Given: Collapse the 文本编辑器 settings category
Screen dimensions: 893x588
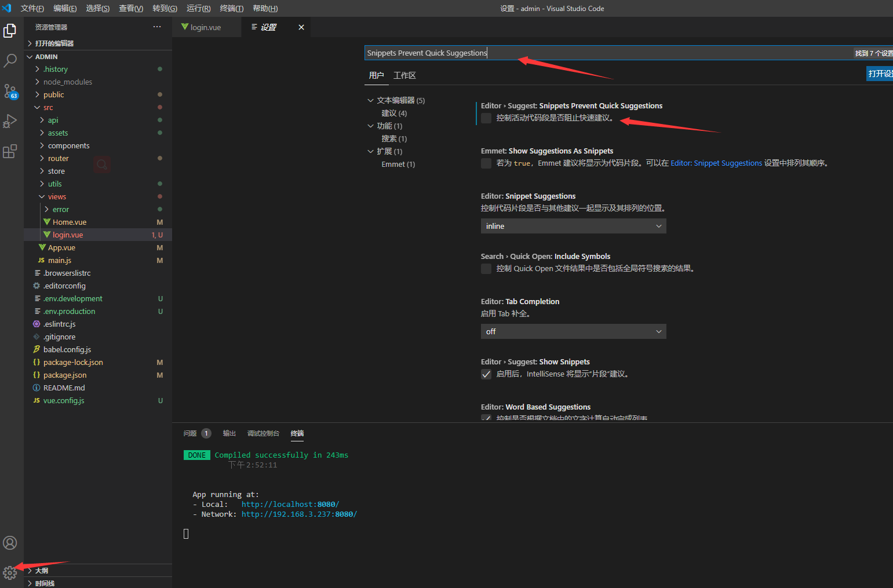Looking at the screenshot, I should click(x=371, y=100).
